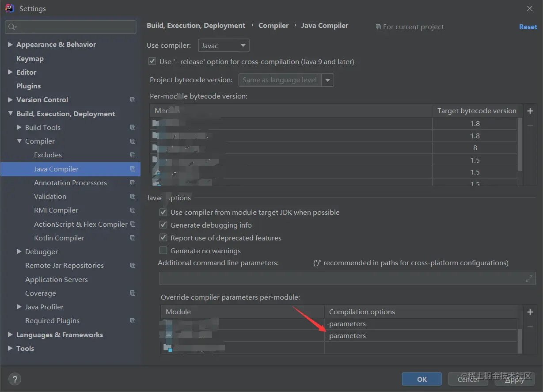Click the project-level icon next to Java Compiler

[133, 169]
